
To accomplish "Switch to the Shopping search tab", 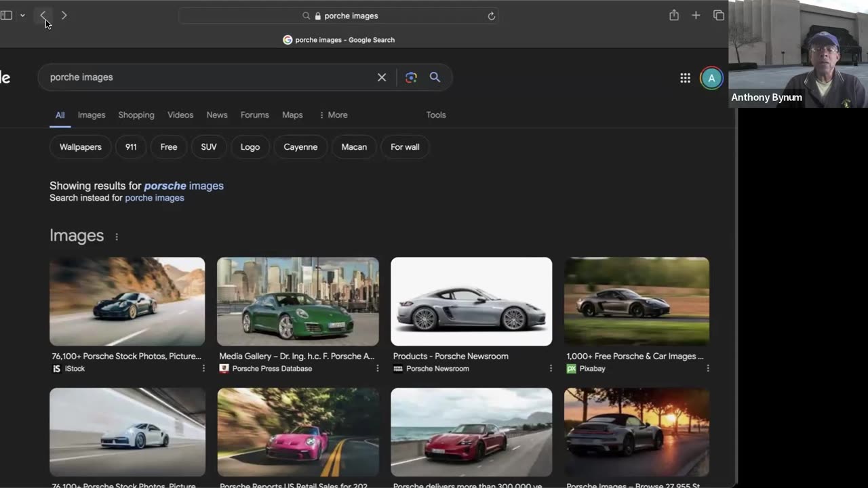I will pos(136,115).
